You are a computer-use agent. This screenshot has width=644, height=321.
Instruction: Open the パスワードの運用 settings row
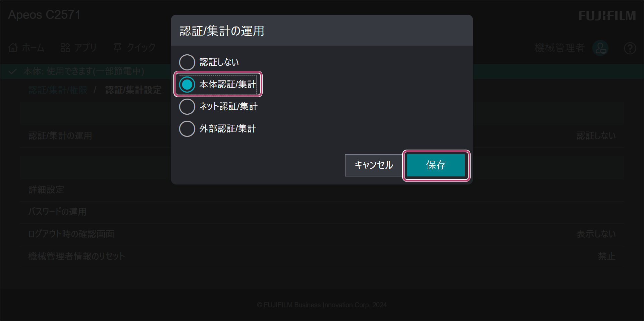click(x=322, y=212)
